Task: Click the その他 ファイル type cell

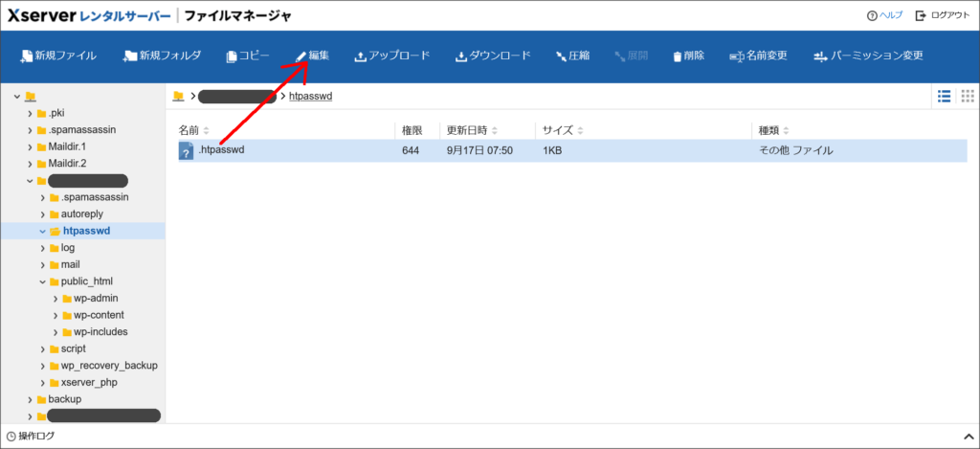Action: [795, 150]
